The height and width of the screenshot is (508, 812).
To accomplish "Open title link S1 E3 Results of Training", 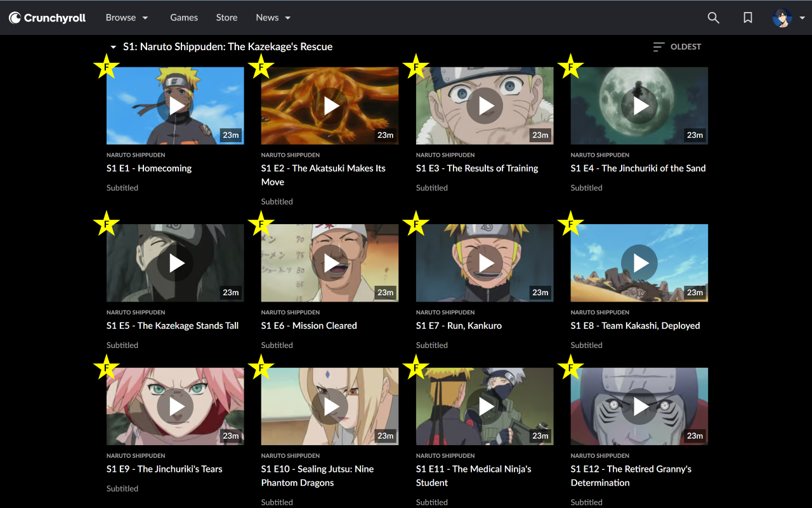I will 477,168.
